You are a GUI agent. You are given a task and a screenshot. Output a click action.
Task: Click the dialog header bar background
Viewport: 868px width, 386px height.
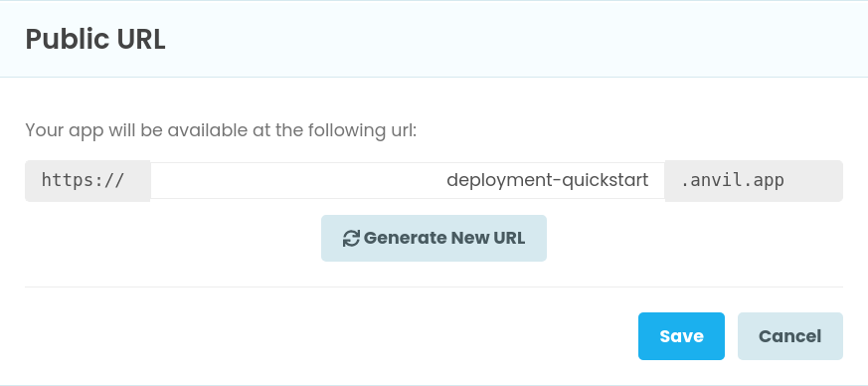point(498,39)
